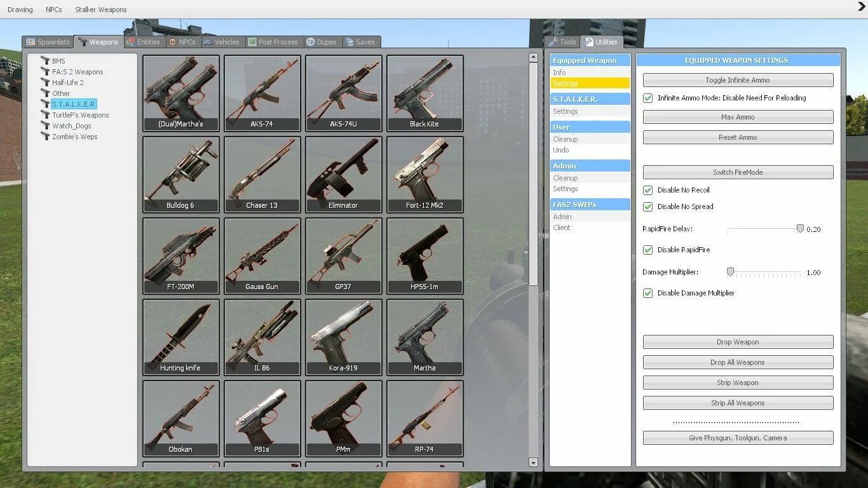The image size is (868, 488).
Task: Select FA:S 2 Weapons category
Action: 78,72
